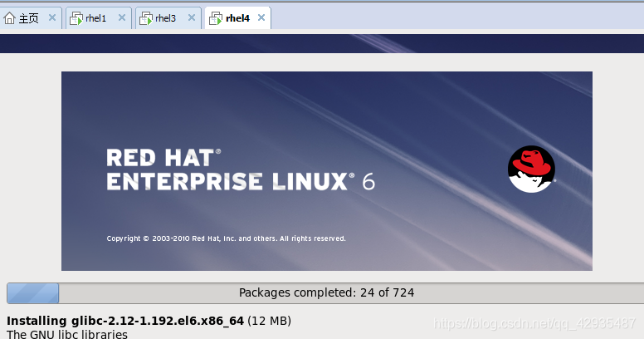Close the rhel1 tab

[122, 17]
